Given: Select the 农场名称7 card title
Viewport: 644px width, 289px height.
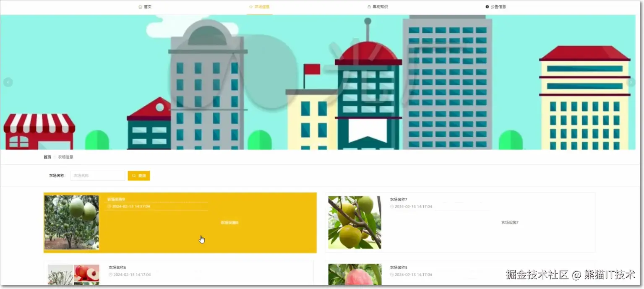Looking at the screenshot, I should [399, 199].
